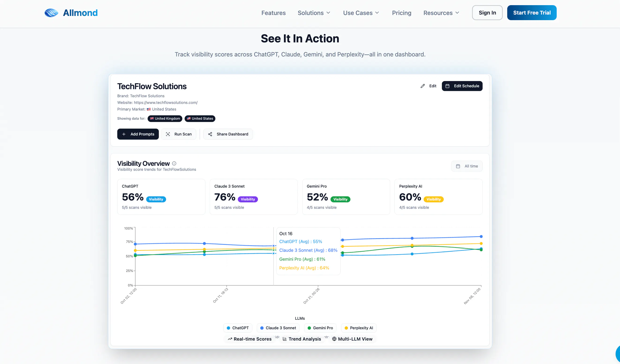Click the Edit Schedule button

coord(462,86)
